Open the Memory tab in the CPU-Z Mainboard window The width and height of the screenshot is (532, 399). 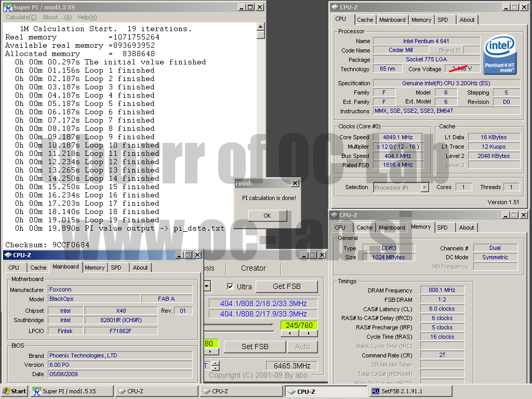pyautogui.click(x=95, y=268)
